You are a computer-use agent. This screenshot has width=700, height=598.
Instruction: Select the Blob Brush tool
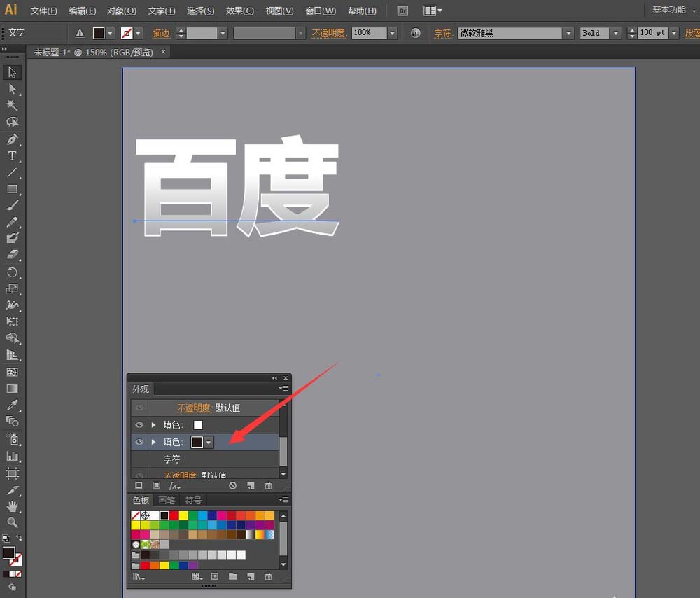click(x=12, y=238)
